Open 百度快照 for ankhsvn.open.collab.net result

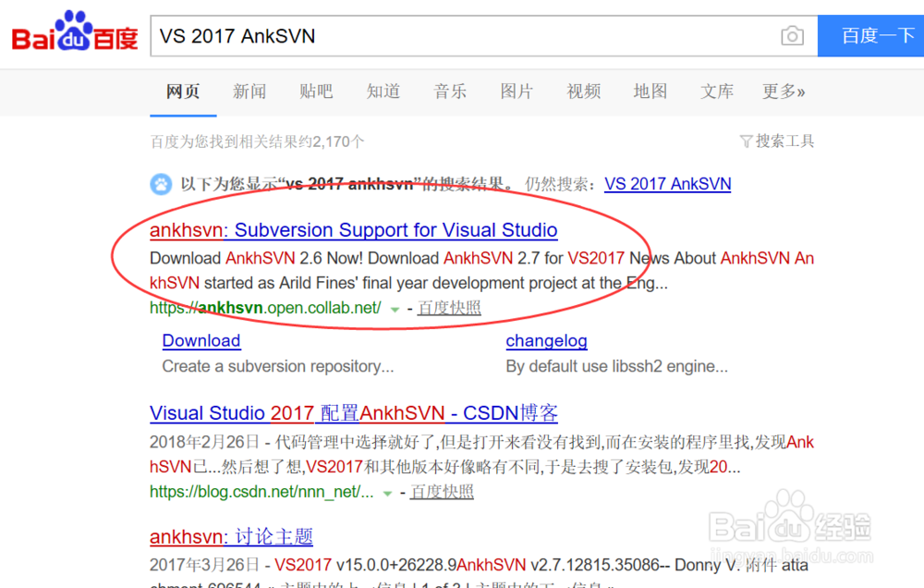449,308
